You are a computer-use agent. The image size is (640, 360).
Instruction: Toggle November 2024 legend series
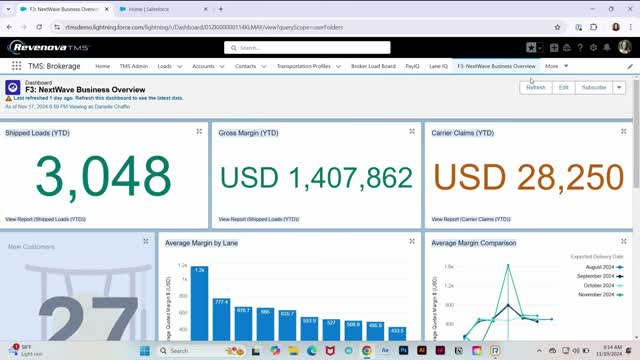pos(601,294)
